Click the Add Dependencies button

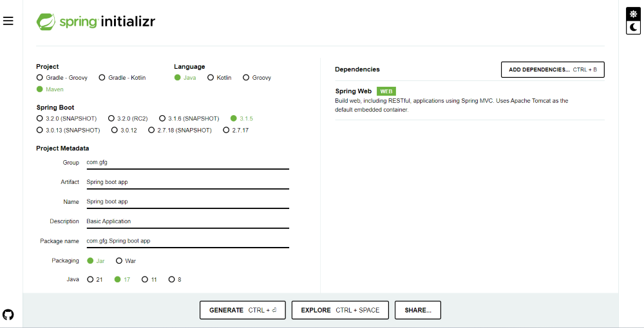pos(553,69)
